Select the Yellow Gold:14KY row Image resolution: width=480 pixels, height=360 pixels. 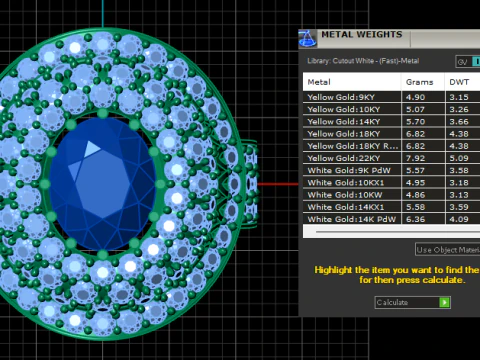point(391,122)
